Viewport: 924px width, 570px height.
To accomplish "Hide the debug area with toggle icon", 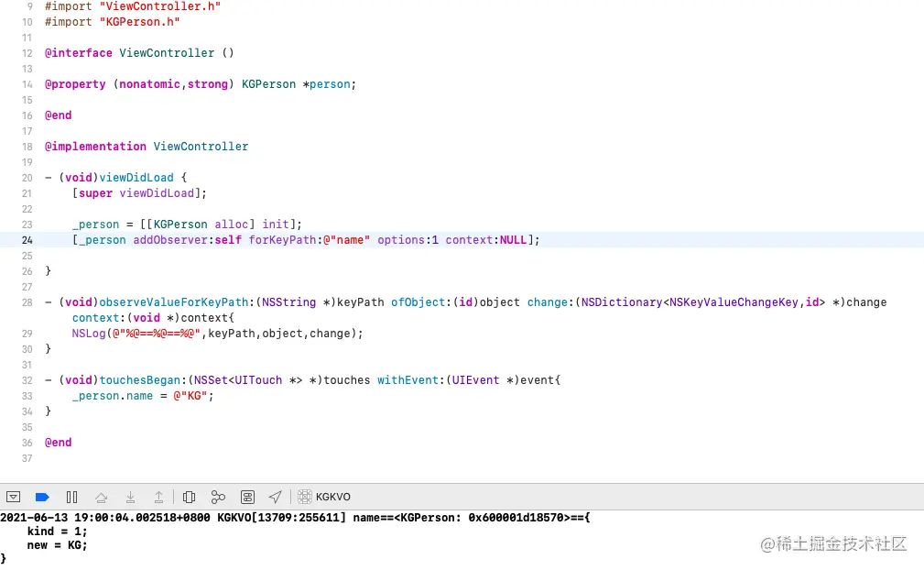I will click(13, 497).
